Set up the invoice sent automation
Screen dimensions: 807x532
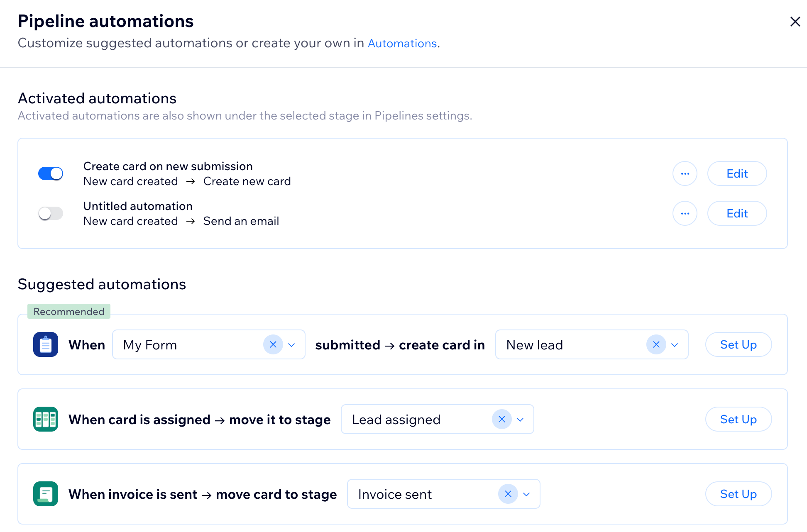[738, 494]
